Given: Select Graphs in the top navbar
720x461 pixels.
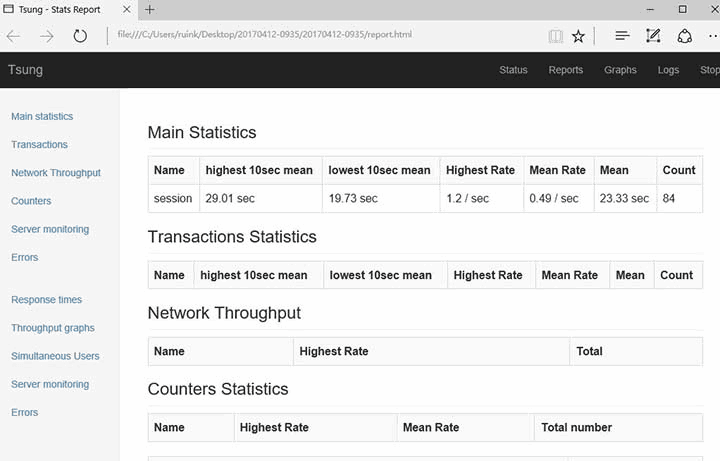Looking at the screenshot, I should (x=620, y=70).
